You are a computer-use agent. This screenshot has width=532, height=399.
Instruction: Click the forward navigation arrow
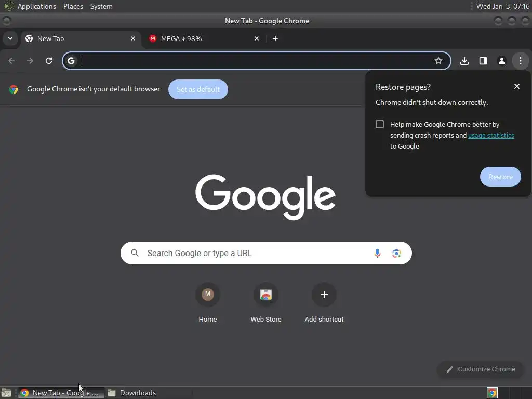(x=30, y=61)
